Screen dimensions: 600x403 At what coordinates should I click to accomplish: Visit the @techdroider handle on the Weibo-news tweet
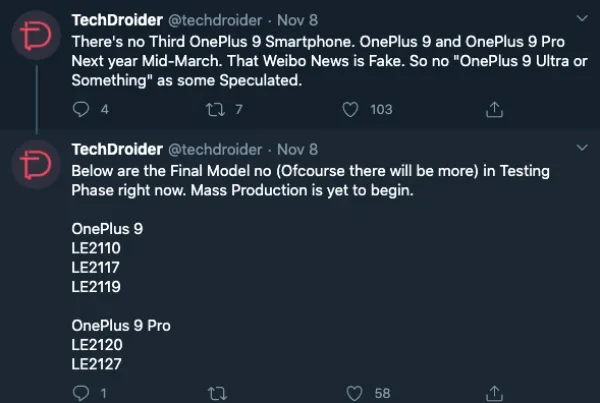click(215, 20)
